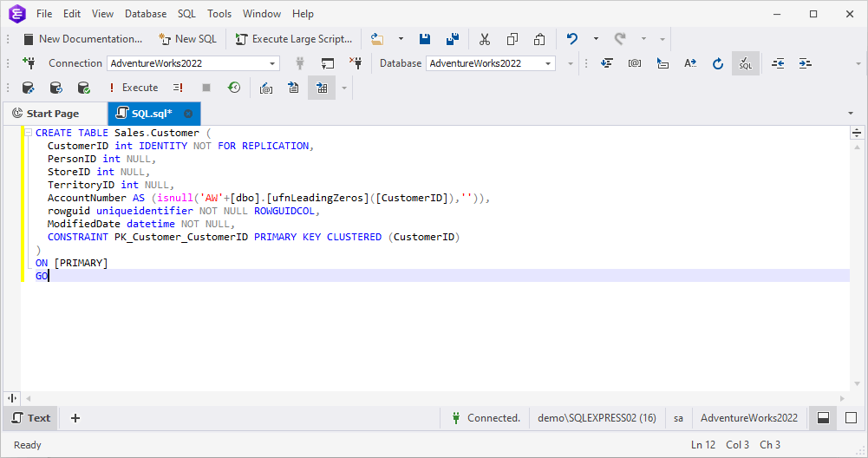Image resolution: width=868 pixels, height=458 pixels.
Task: Open the Help menu
Action: coord(303,13)
